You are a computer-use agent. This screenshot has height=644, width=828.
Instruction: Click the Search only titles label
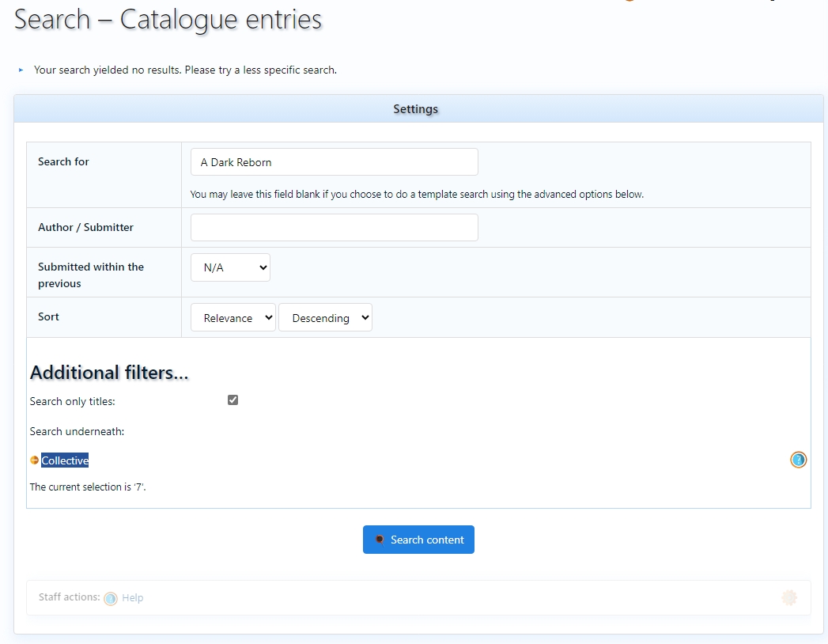tap(72, 401)
